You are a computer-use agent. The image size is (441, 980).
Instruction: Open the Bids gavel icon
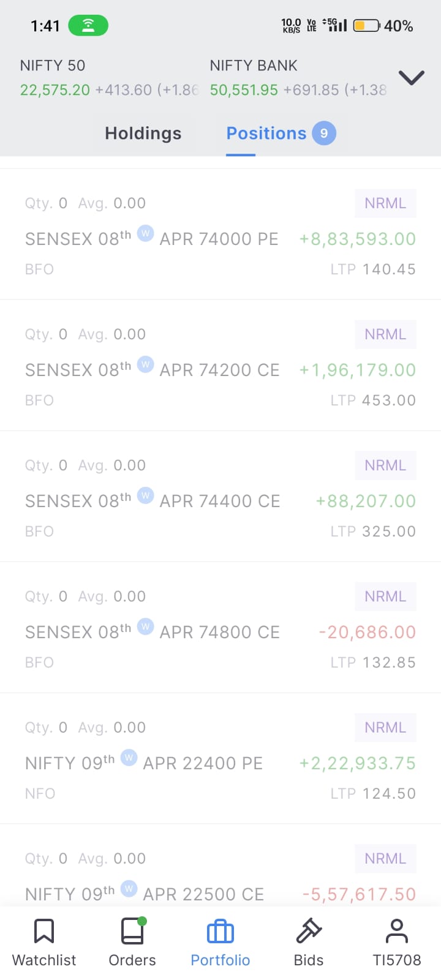point(309,932)
